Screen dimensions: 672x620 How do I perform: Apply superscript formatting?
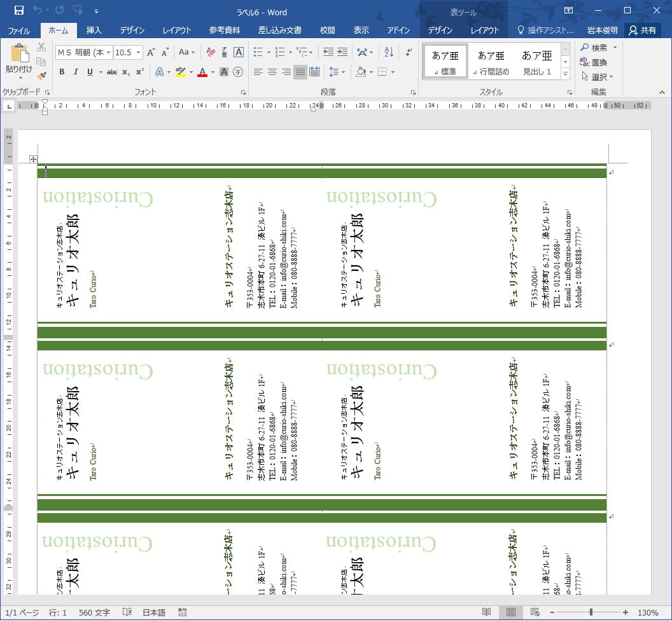(140, 72)
